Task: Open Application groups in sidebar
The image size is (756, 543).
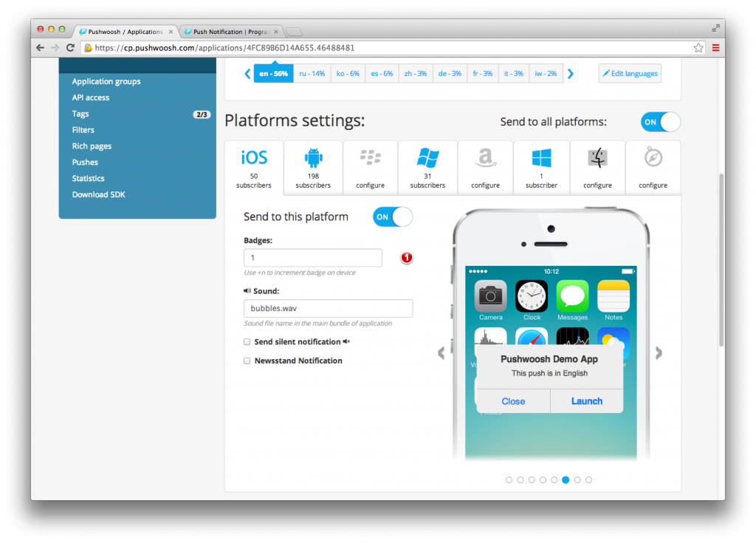Action: click(106, 81)
